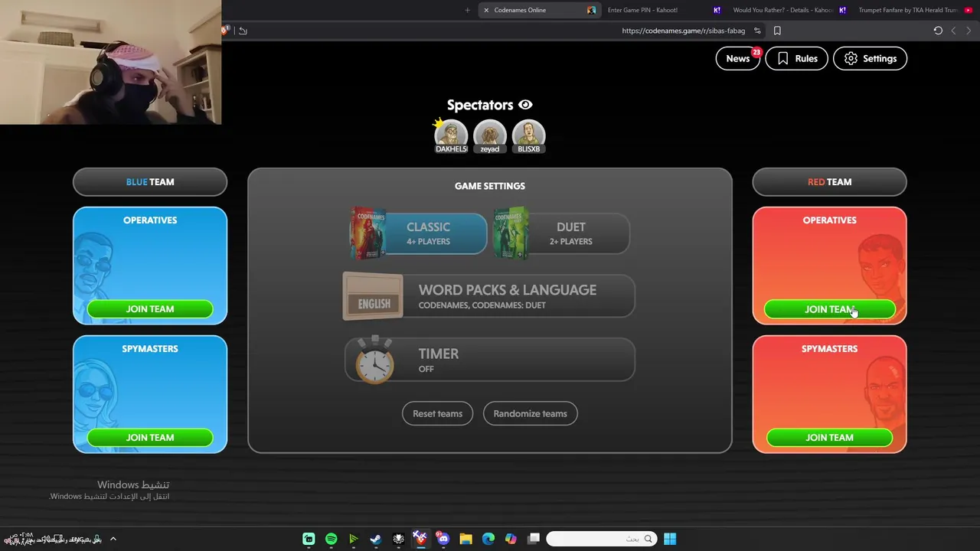Image resolution: width=980 pixels, height=551 pixels.
Task: Click DAKHELS spectator avatar
Action: (x=451, y=136)
